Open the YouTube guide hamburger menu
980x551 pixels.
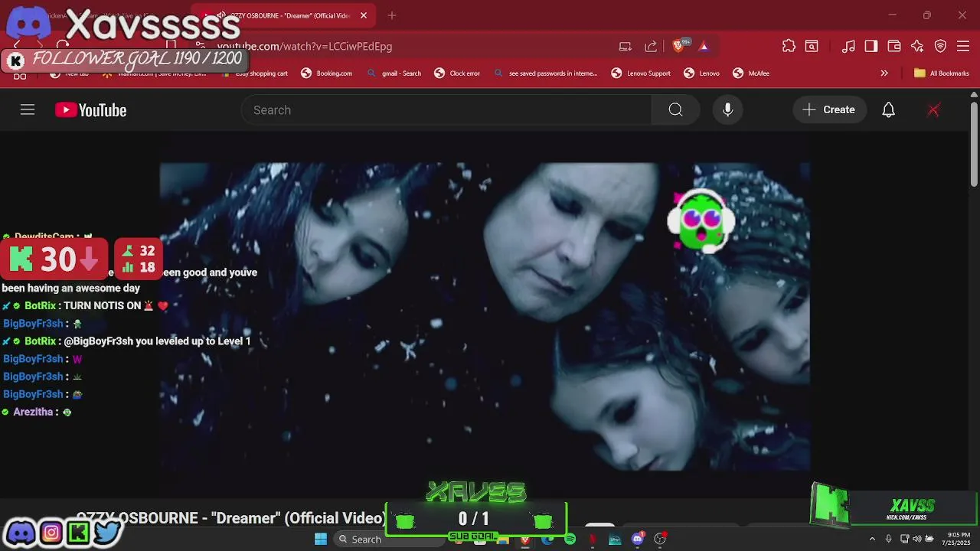pos(28,110)
